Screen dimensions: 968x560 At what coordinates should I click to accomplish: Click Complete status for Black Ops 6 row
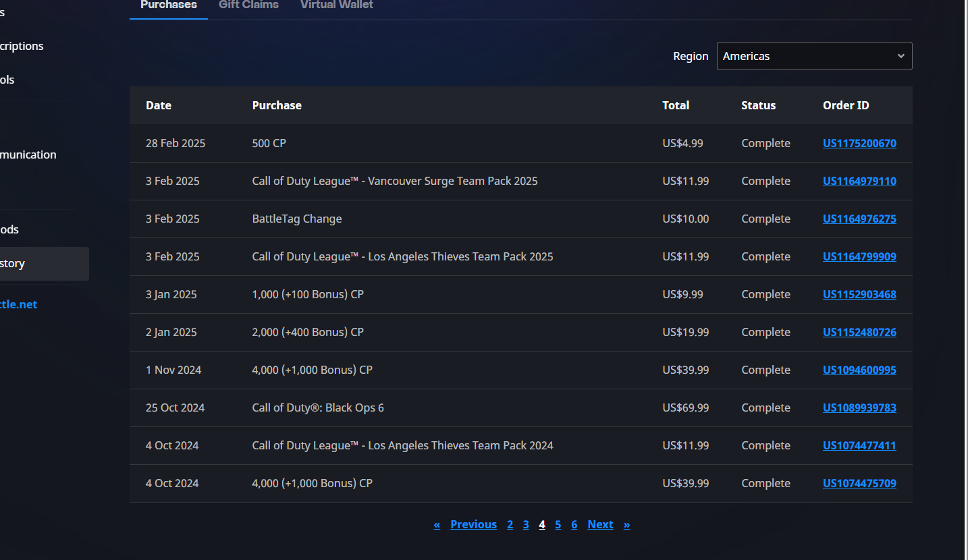[765, 408]
